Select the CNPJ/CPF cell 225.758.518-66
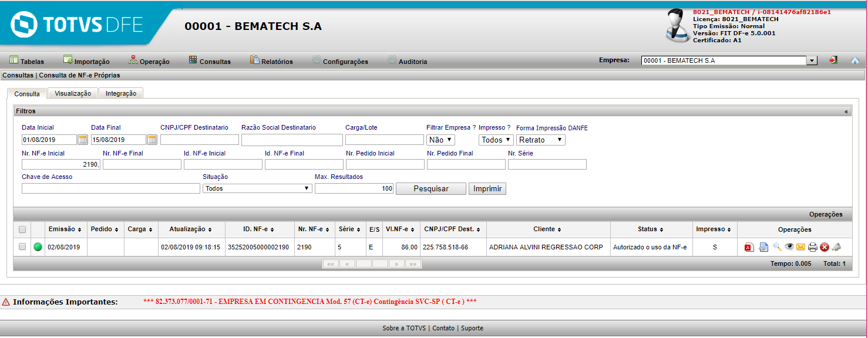Screen dimensions: 868x338 click(453, 247)
